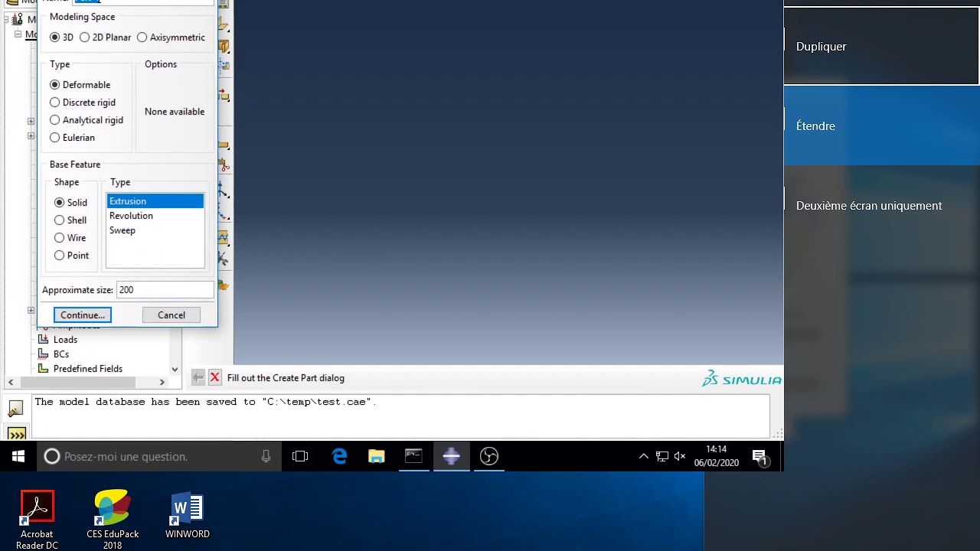Show hidden system tray icons

click(643, 457)
